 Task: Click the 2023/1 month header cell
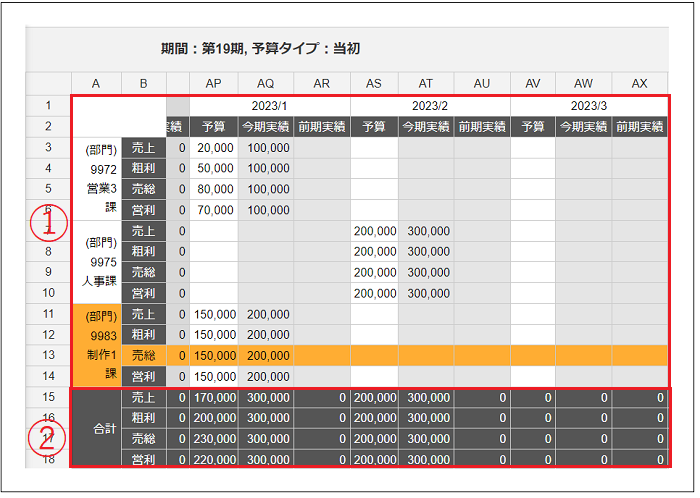click(x=270, y=106)
